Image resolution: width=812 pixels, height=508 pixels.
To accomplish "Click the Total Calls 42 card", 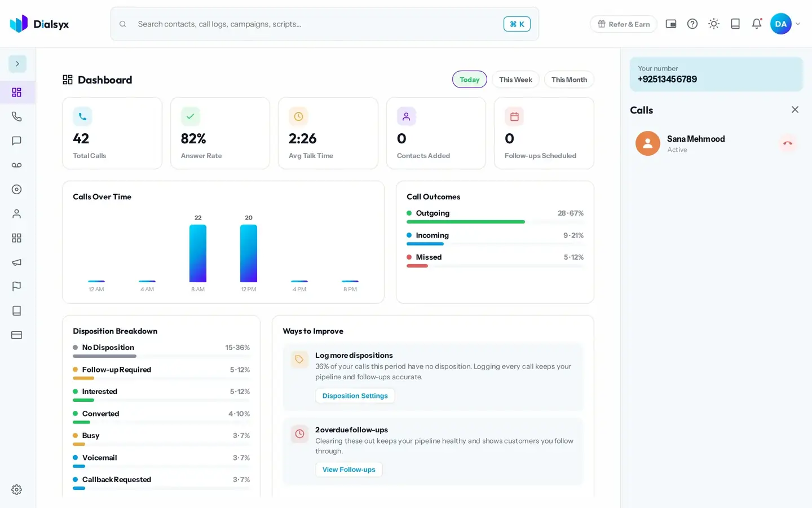I will (112, 133).
